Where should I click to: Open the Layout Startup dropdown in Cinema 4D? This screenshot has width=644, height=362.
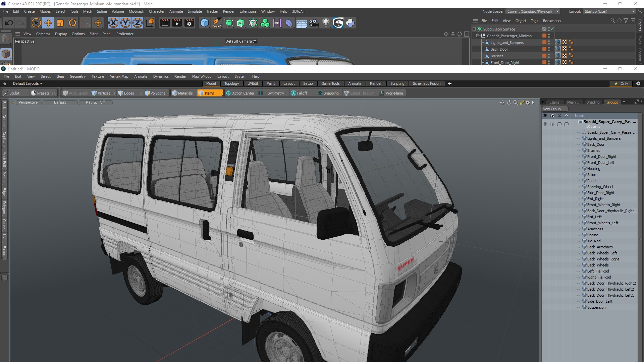click(x=609, y=11)
